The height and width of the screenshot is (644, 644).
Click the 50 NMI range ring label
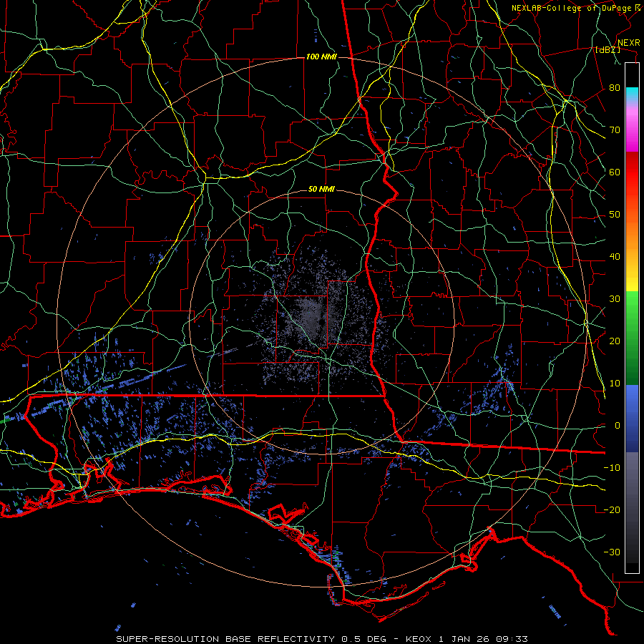(321, 190)
